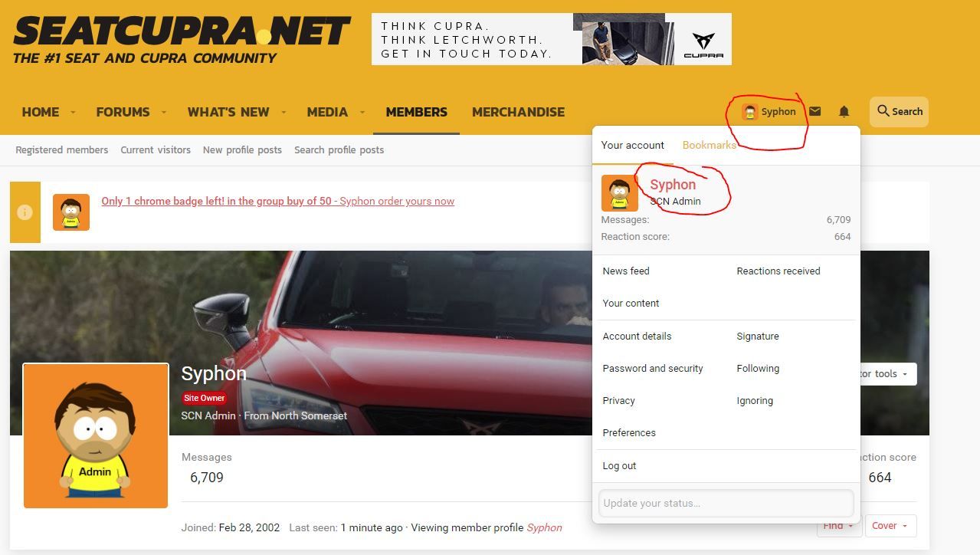The image size is (980, 555).
Task: Select the Your account tab
Action: (633, 145)
